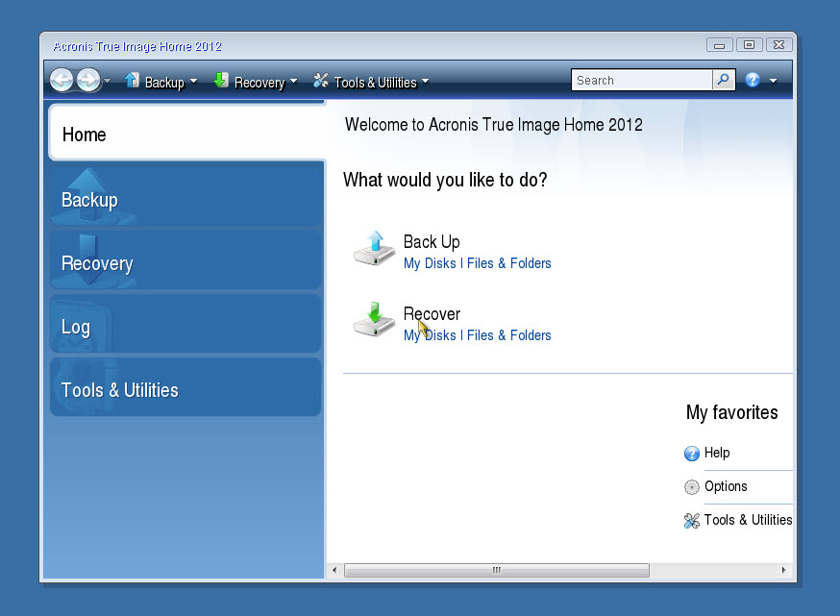Click the Help icon in My favorites

(692, 454)
